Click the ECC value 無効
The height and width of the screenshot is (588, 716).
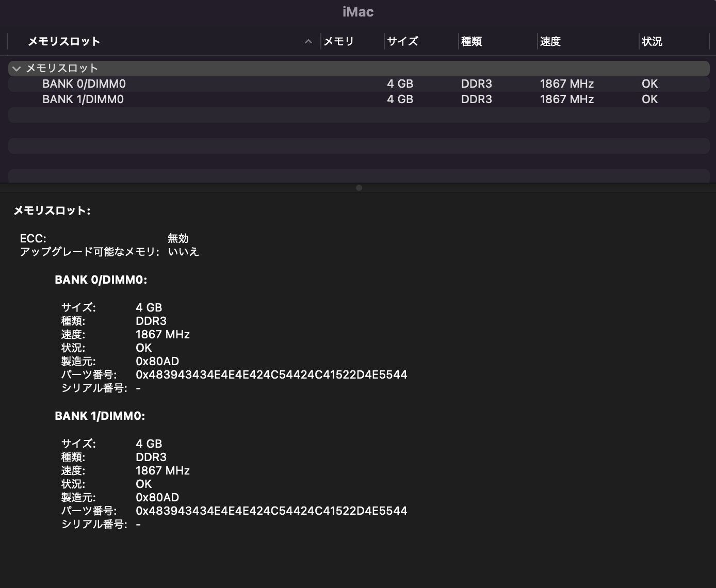point(178,238)
